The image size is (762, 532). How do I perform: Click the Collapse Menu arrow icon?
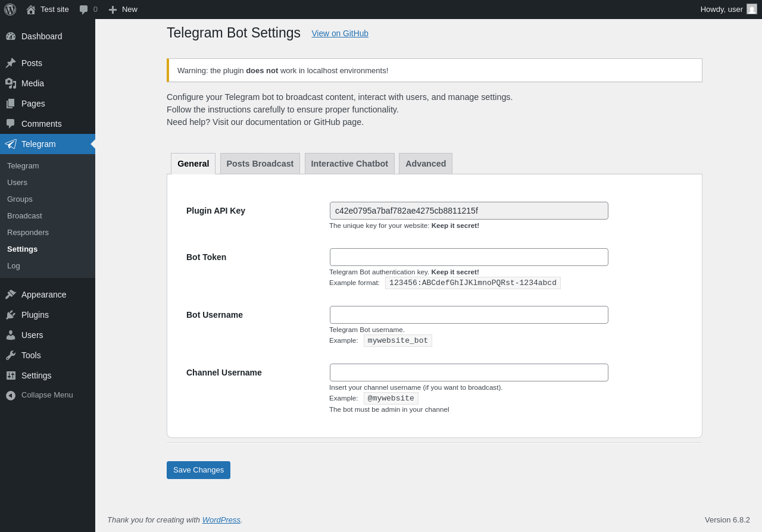pyautogui.click(x=11, y=395)
